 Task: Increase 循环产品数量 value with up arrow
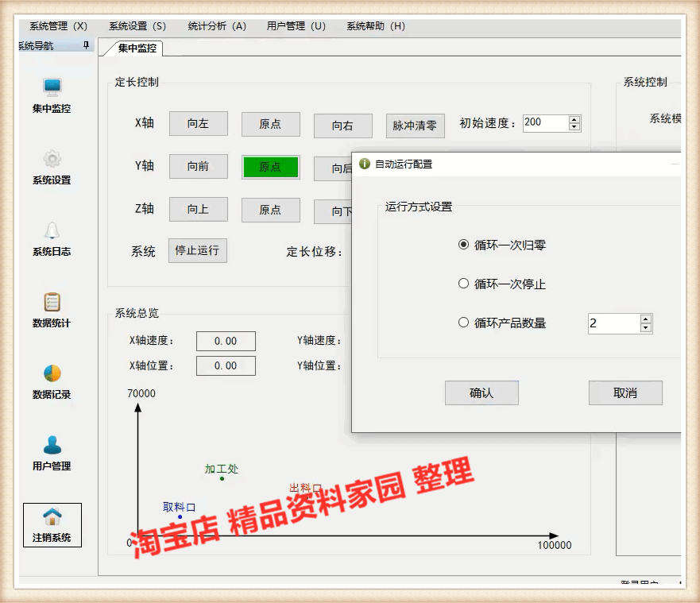pos(645,319)
